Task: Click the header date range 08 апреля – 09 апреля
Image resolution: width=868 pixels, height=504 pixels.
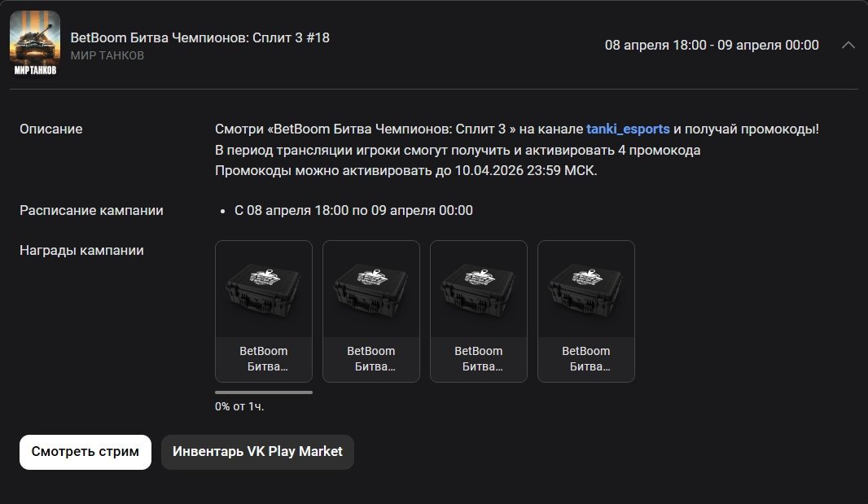Action: [712, 46]
